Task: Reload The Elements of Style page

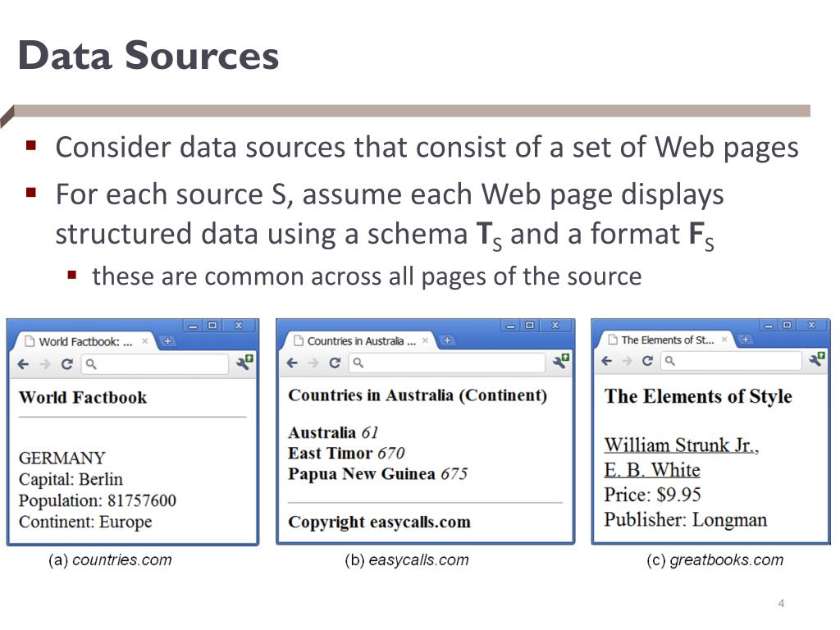Action: (x=648, y=361)
